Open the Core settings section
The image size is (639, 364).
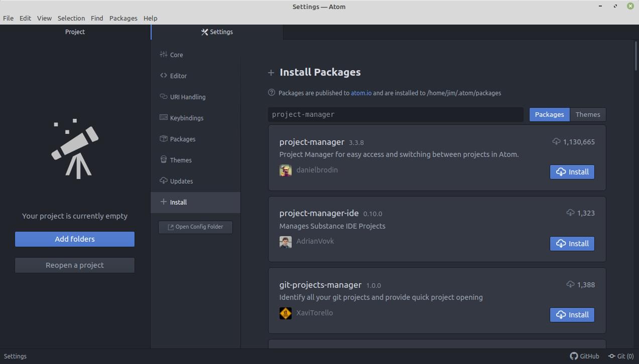click(176, 55)
